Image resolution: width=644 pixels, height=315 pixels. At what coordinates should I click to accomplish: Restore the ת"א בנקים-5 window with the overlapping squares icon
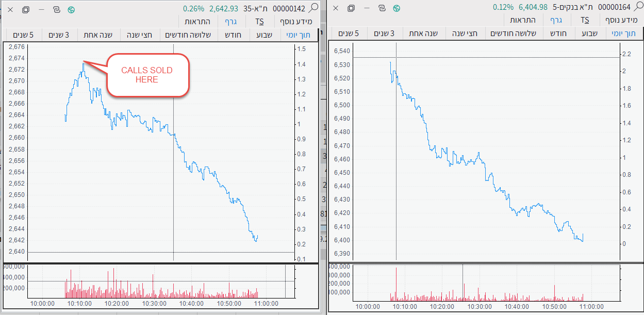351,8
